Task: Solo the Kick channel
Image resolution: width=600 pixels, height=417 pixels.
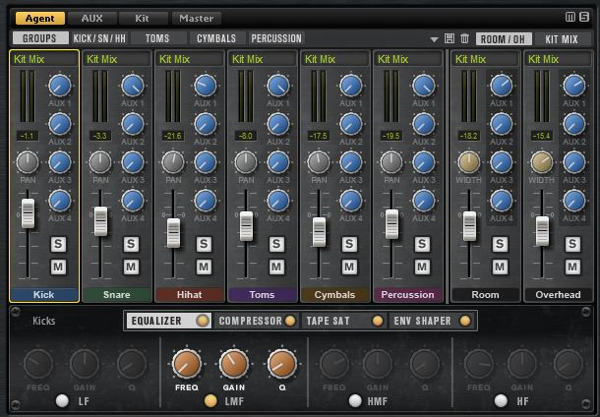Action: [x=58, y=244]
